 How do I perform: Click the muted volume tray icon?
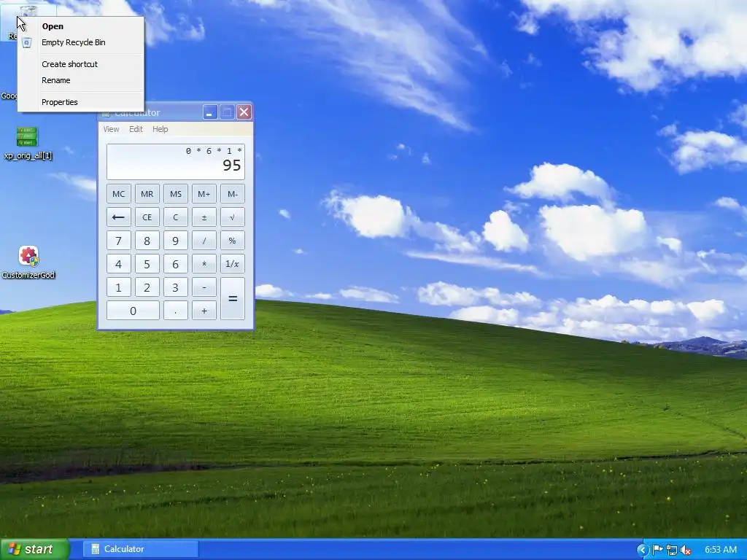686,550
